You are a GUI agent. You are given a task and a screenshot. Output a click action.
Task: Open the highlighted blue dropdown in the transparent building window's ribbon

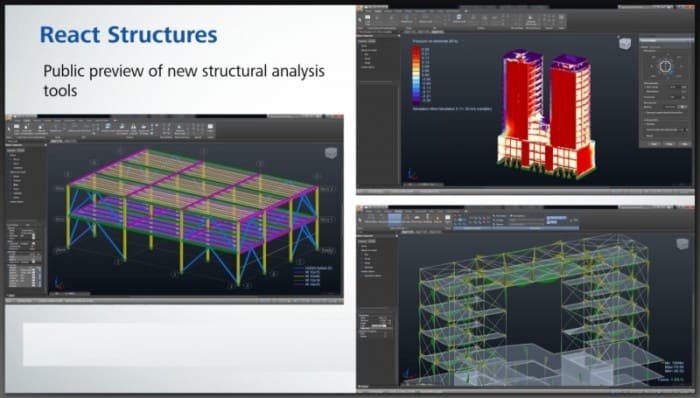(x=557, y=218)
